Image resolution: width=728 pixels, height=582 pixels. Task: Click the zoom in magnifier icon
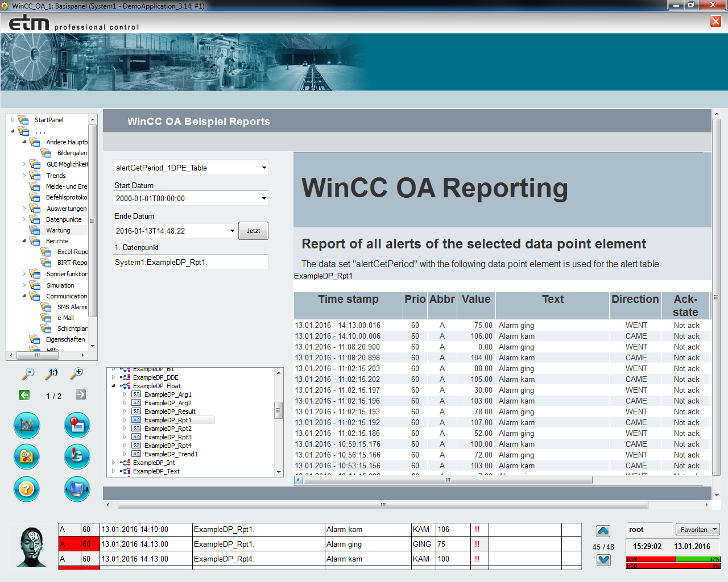(77, 373)
